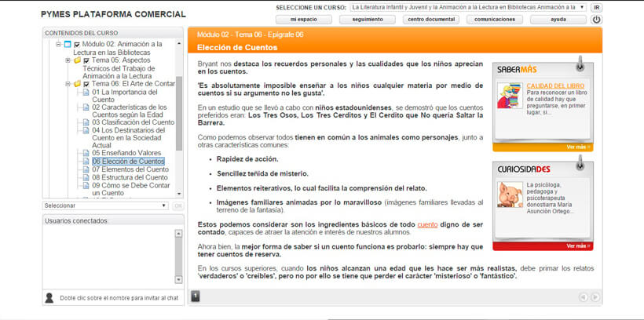644x320 pixels.
Task: Click the OK button beside Seleccionar dropdown
Action: 178,205
